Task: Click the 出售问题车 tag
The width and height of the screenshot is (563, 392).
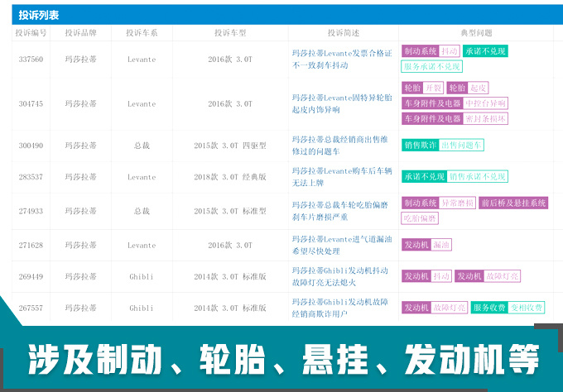Action: point(461,145)
